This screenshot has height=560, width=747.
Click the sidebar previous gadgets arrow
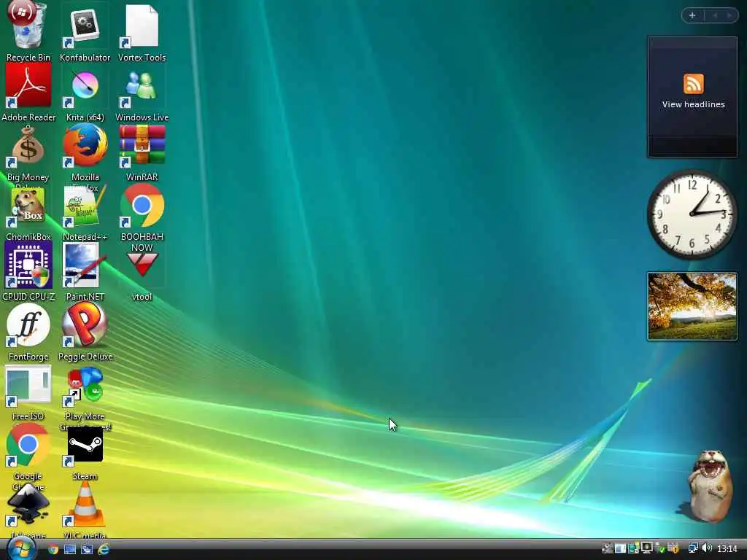(x=715, y=15)
